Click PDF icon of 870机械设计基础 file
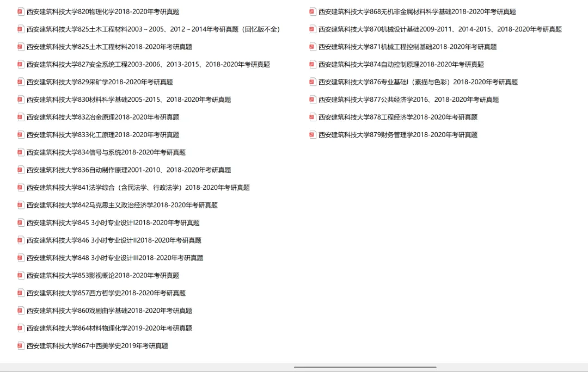588x372 pixels. click(x=312, y=29)
